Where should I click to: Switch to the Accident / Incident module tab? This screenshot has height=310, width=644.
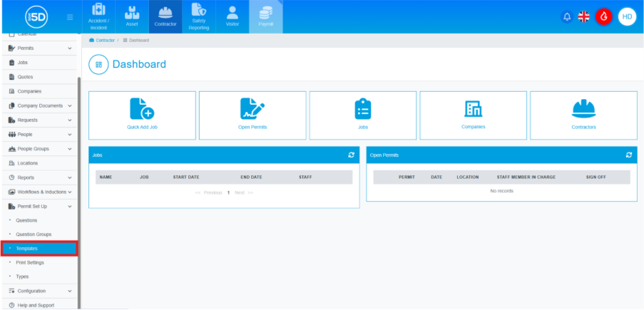[x=98, y=16]
